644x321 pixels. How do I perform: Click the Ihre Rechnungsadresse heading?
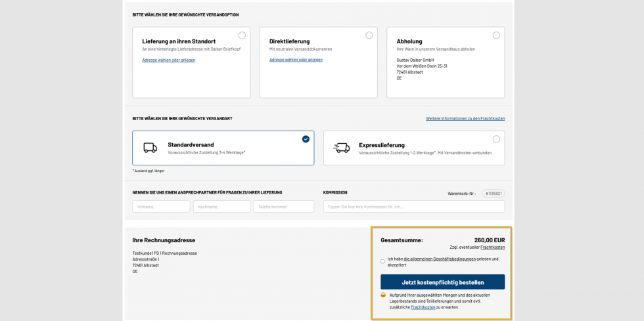coord(164,240)
